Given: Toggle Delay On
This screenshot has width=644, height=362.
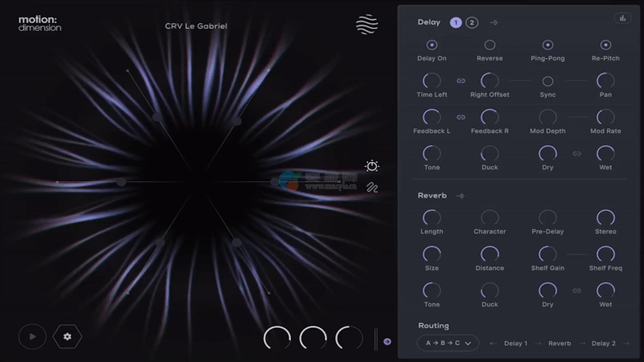Looking at the screenshot, I should point(432,45).
